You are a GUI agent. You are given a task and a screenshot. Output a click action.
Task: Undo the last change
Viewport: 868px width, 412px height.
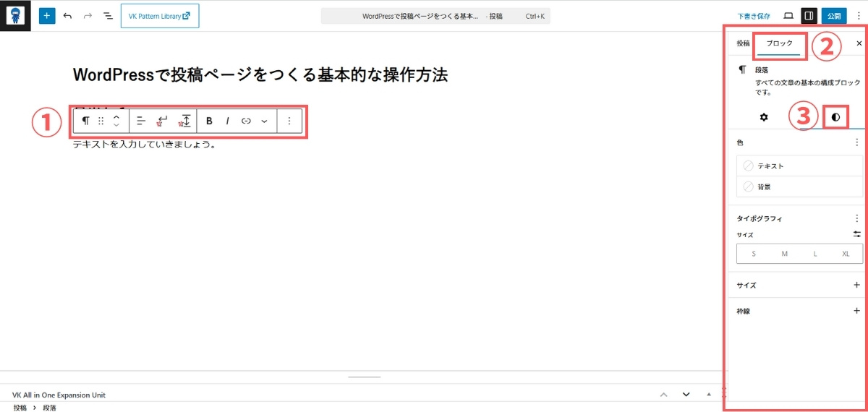(x=68, y=15)
